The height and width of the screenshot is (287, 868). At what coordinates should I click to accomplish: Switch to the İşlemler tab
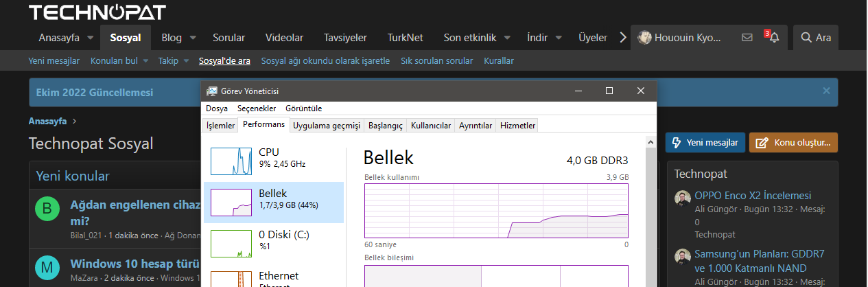point(221,126)
